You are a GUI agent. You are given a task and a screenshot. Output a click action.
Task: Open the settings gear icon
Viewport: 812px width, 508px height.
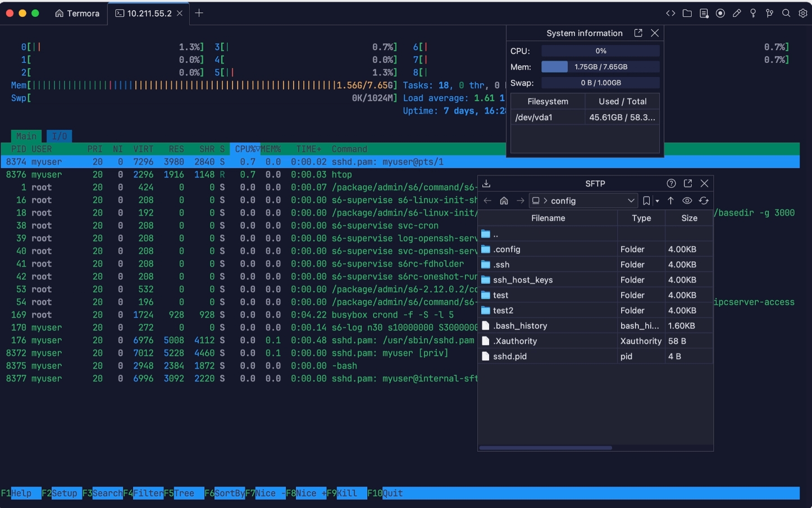802,13
